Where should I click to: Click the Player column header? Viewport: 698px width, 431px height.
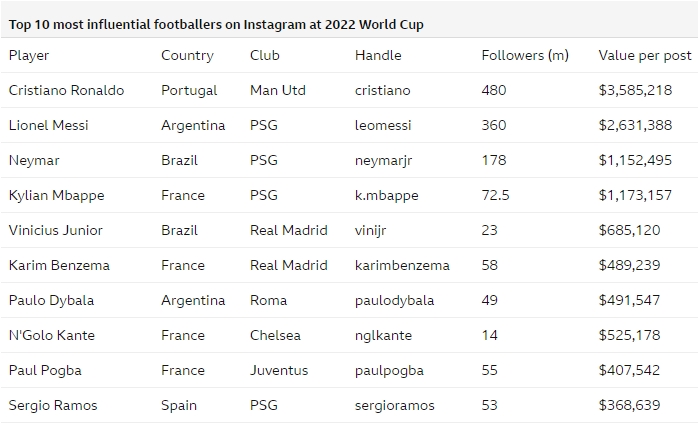29,56
